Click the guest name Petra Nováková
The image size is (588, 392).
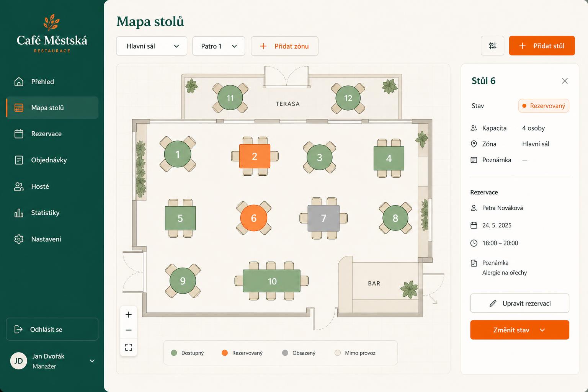click(x=502, y=208)
